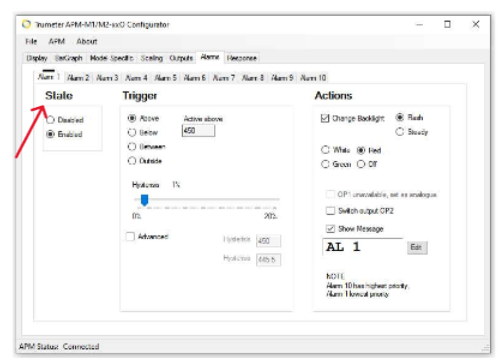The width and height of the screenshot is (499, 360).
Task: Open the Alarm 9 sub-tab
Action: click(282, 78)
